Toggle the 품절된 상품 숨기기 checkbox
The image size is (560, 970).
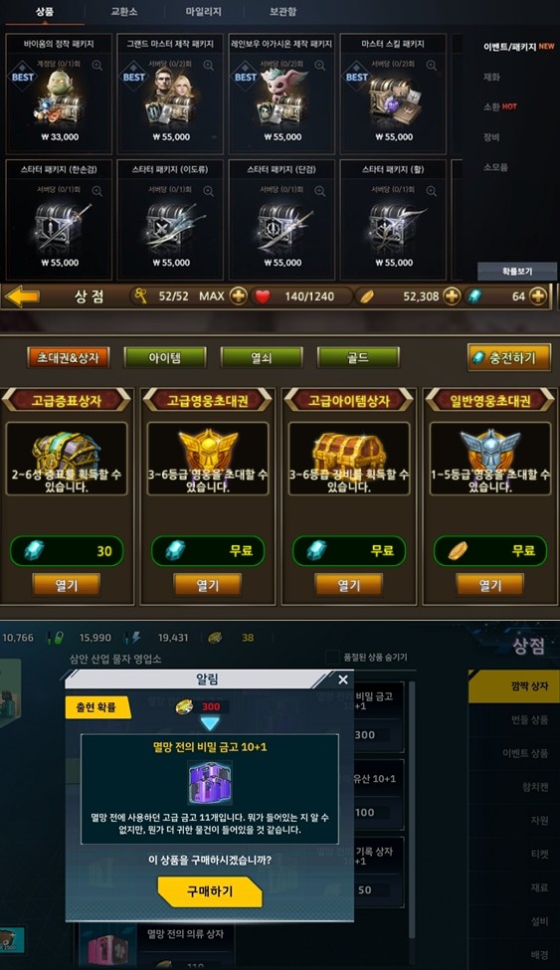pyautogui.click(x=332, y=657)
